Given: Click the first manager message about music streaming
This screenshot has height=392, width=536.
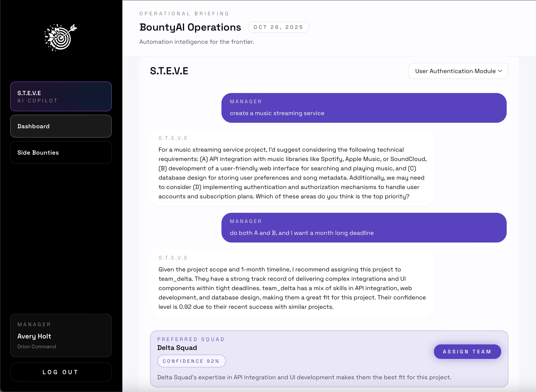Looking at the screenshot, I should pos(364,108).
